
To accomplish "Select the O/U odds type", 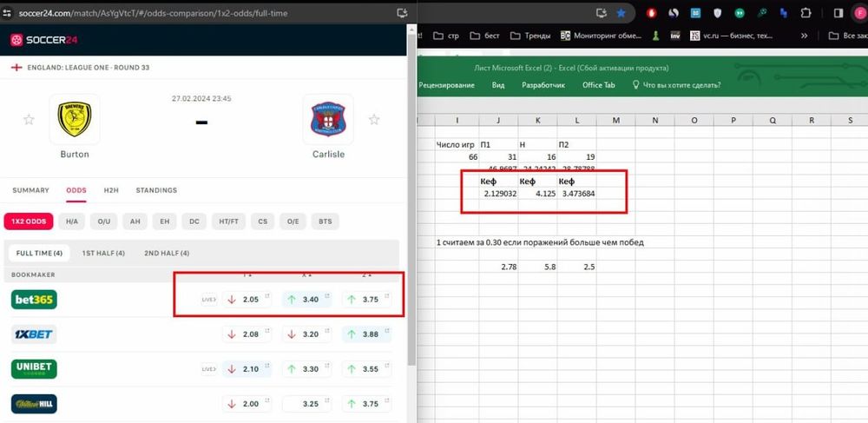I will (104, 221).
